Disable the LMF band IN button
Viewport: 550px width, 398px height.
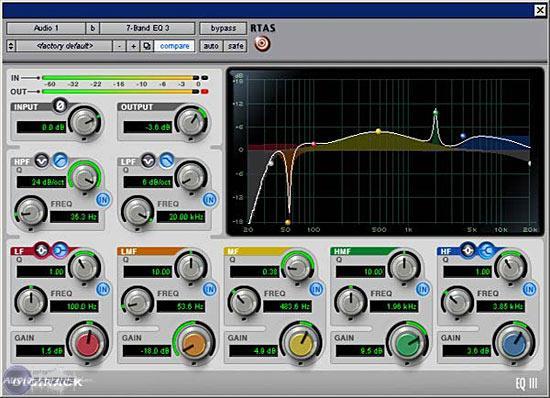[x=210, y=289]
